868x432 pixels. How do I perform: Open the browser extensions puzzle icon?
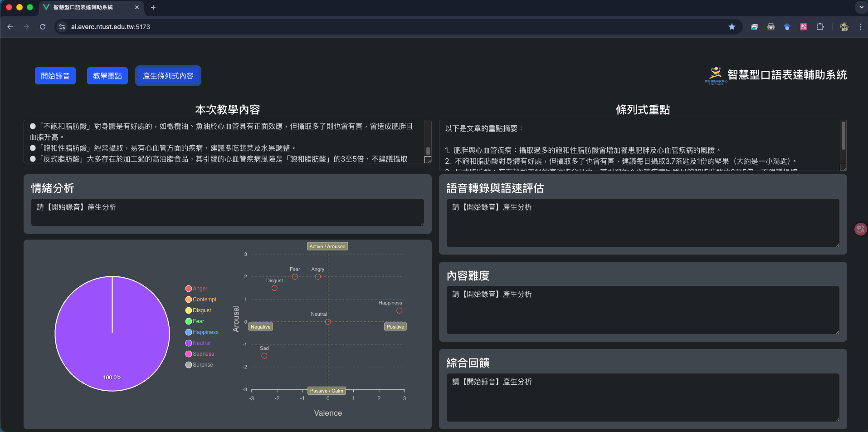(x=820, y=27)
